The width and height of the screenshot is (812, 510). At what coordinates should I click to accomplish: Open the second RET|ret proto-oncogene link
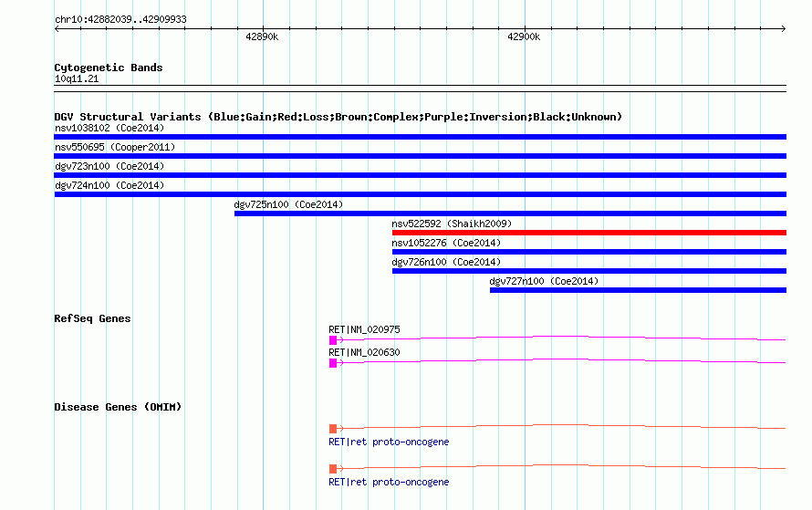(389, 482)
